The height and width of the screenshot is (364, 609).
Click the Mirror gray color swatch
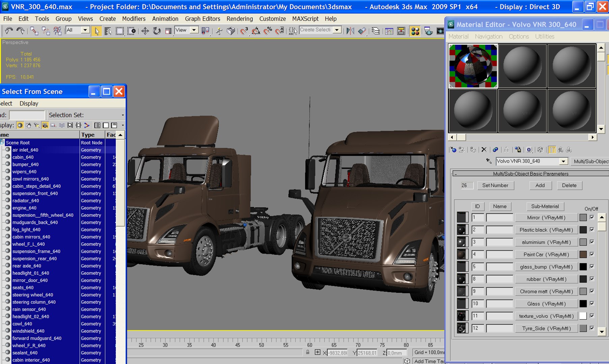pos(583,217)
